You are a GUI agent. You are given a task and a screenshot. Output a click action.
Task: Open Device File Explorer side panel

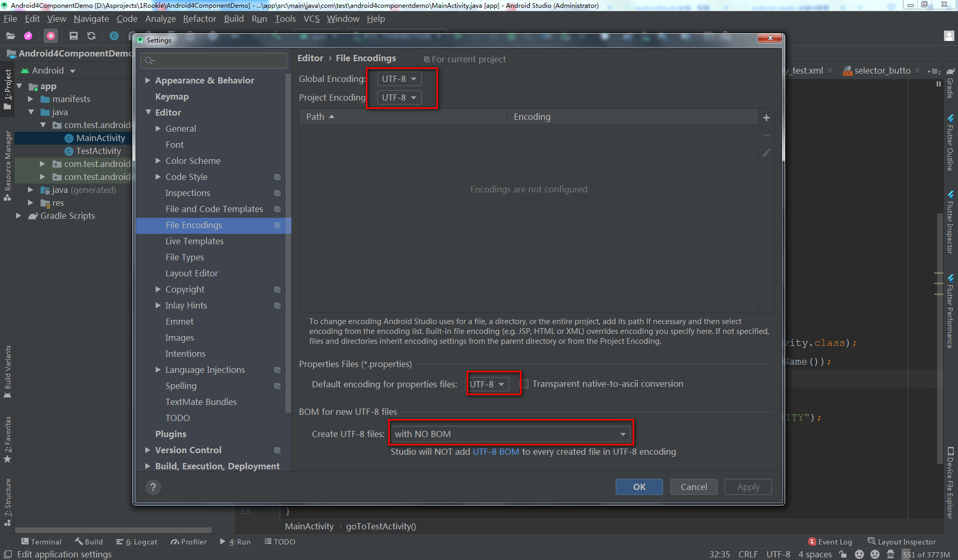950,483
